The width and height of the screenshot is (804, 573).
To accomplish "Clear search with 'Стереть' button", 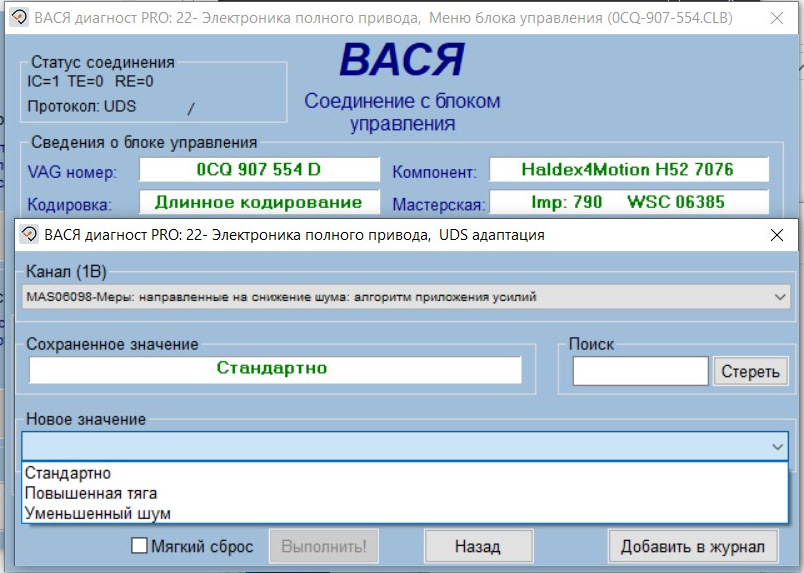I will coord(750,371).
